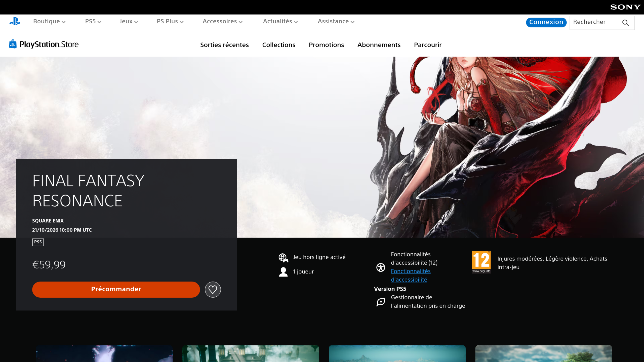This screenshot has height=362, width=644.
Task: Click the Injures modérées rating description
Action: pos(552,263)
